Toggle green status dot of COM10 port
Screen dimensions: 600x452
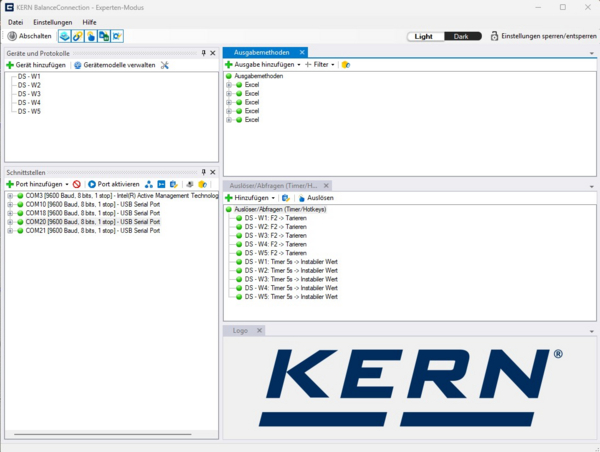click(20, 204)
